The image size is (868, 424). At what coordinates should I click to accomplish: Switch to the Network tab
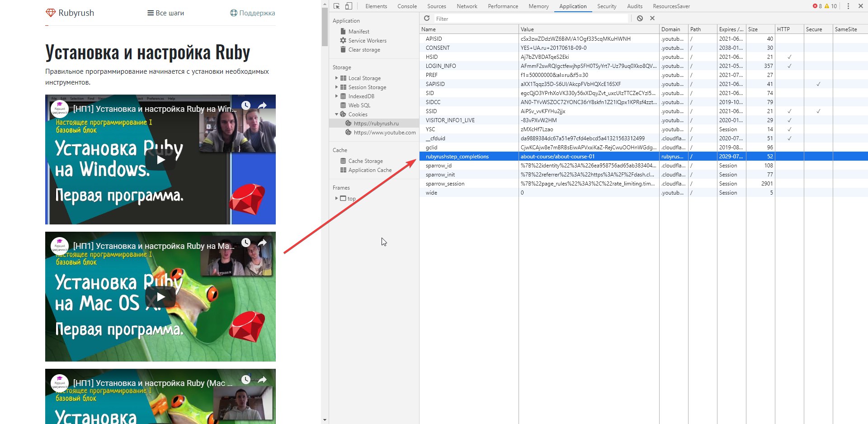tap(467, 6)
